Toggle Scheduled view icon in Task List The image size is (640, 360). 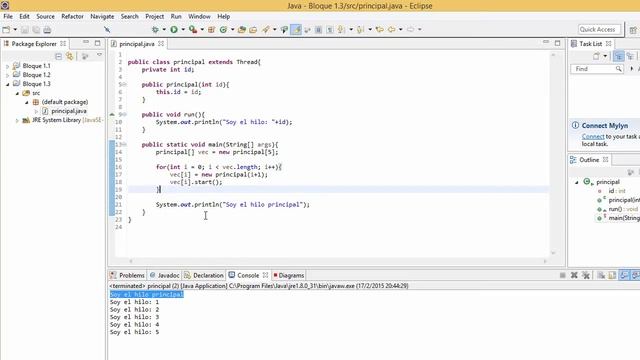pyautogui.click(x=630, y=56)
